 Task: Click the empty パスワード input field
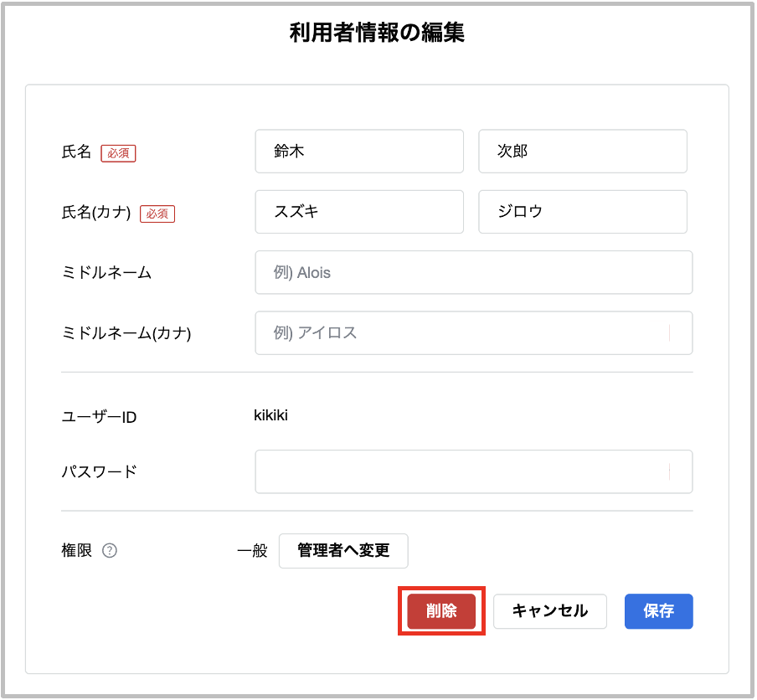473,471
